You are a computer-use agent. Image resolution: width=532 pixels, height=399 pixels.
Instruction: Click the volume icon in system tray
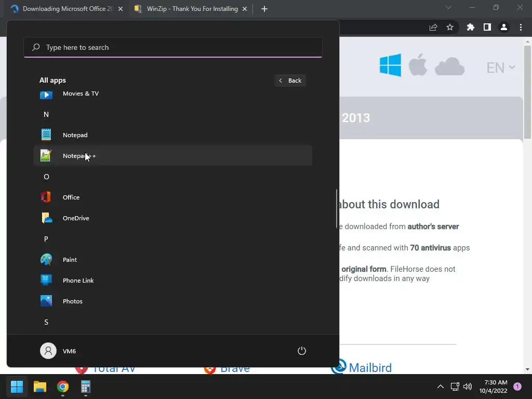pyautogui.click(x=468, y=387)
